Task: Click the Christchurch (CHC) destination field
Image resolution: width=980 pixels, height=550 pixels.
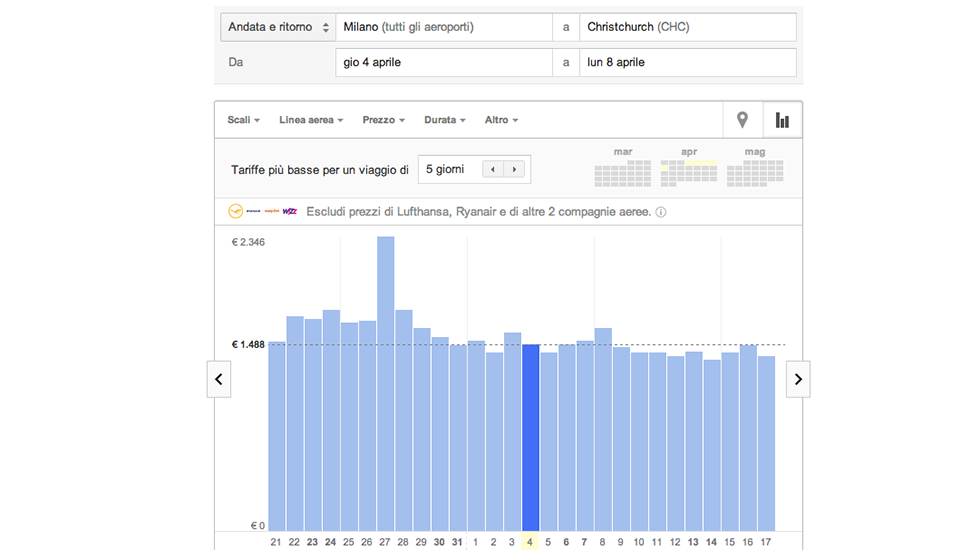Action: tap(687, 28)
